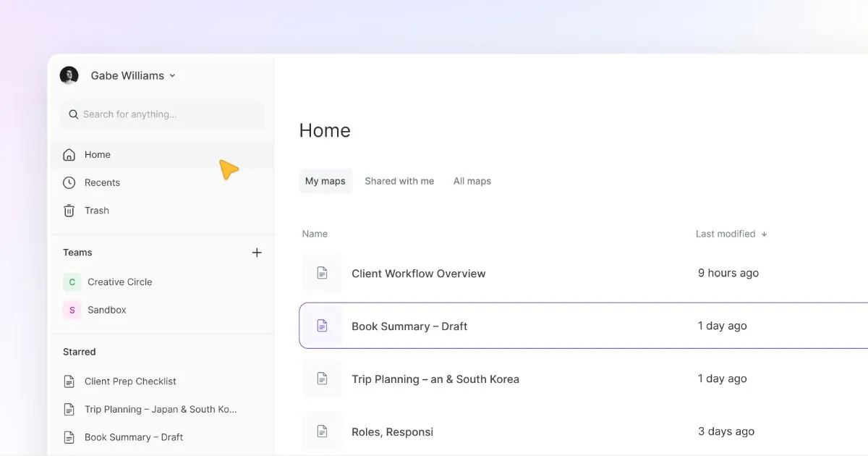Toggle the Last modified sort order
868x456 pixels.
763,233
